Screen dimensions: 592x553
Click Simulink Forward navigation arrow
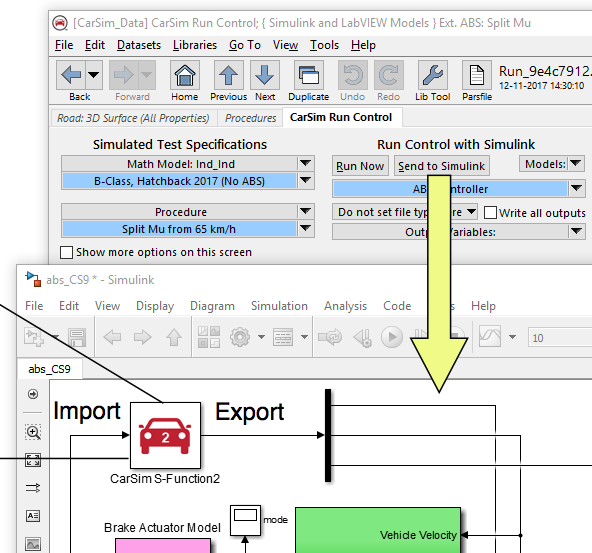coord(142,337)
